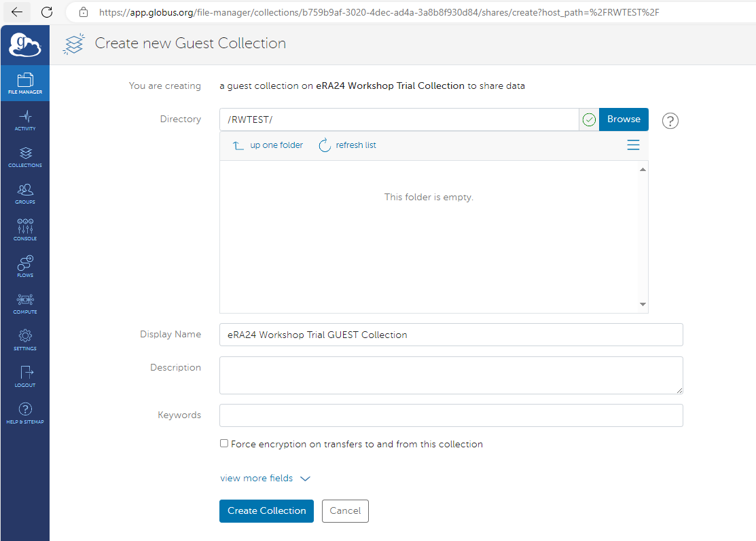Click the green valid-path checkmark
The height and width of the screenshot is (541, 756).
pos(589,119)
